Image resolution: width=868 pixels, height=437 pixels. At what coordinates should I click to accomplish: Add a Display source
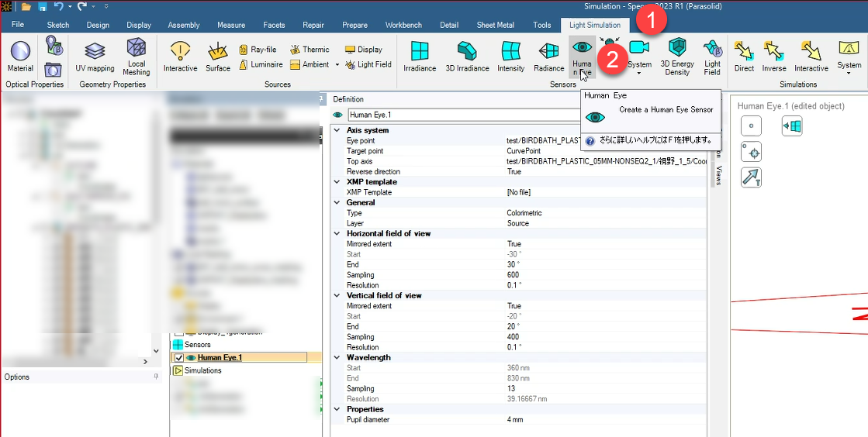pyautogui.click(x=364, y=50)
